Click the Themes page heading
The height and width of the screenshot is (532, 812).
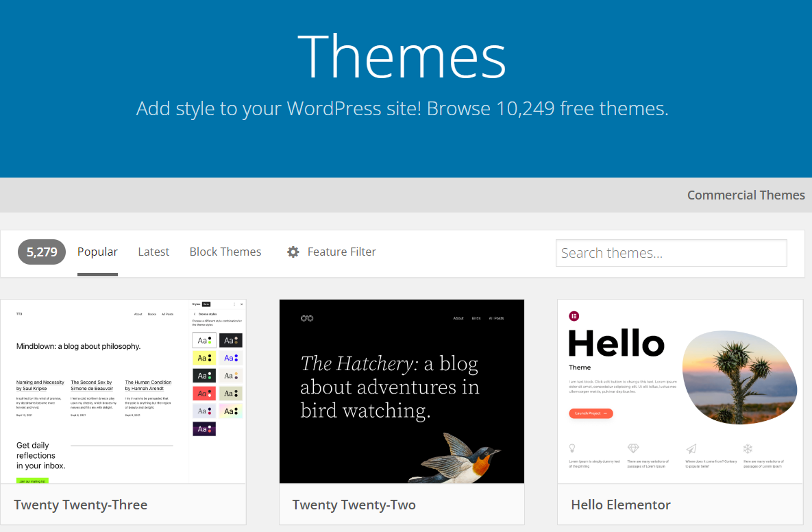click(402, 56)
